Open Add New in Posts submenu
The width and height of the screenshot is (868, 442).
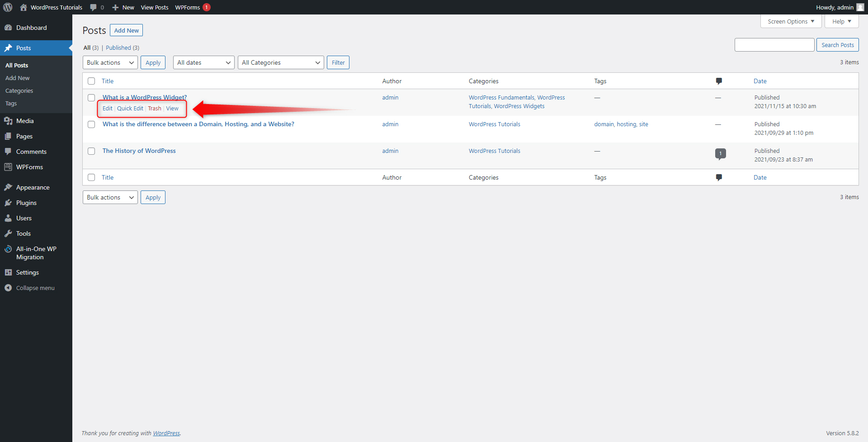point(18,78)
